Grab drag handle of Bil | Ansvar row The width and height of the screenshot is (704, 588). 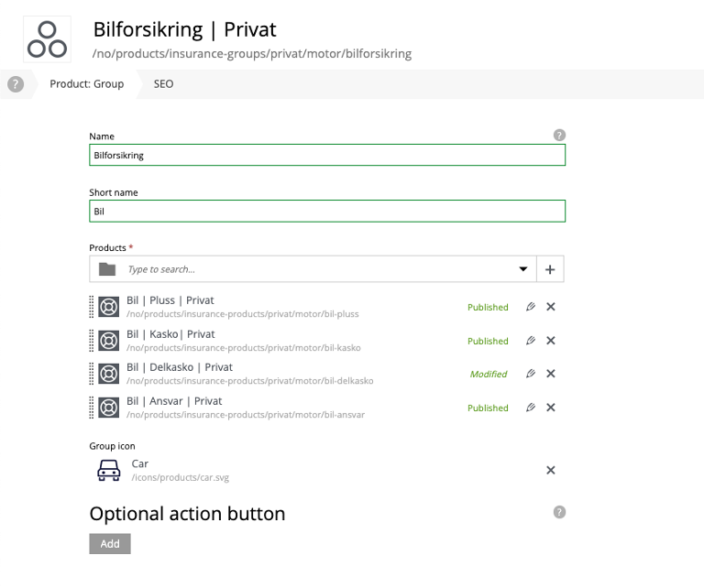tap(92, 408)
